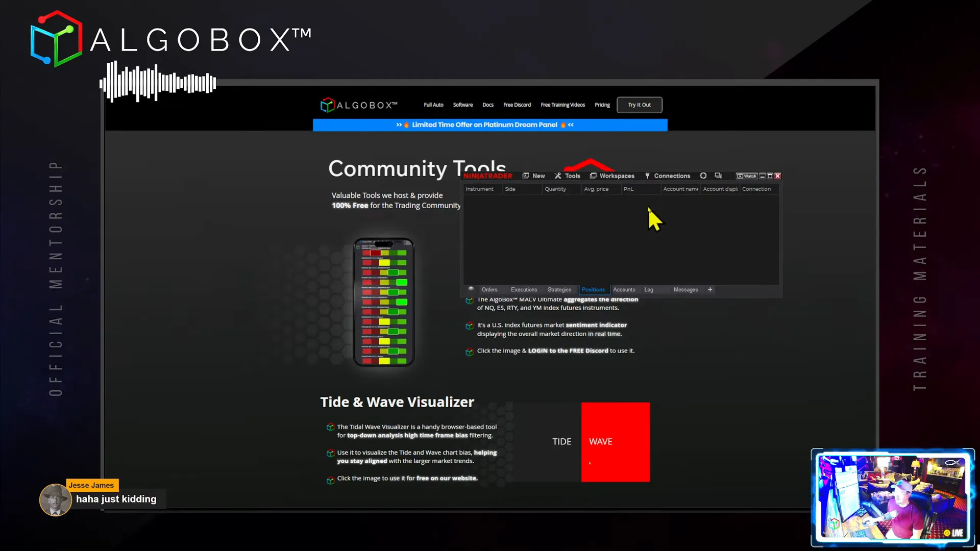The width and height of the screenshot is (980, 551).
Task: Click the NinjaTrader help circle icon
Action: (x=703, y=176)
